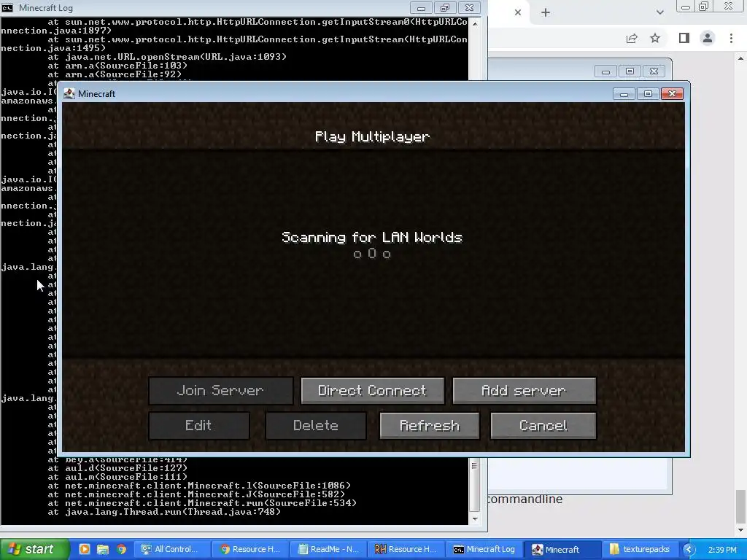Image resolution: width=747 pixels, height=560 pixels.
Task: Click 'commandline' text in Chrome page
Action: [x=525, y=499]
